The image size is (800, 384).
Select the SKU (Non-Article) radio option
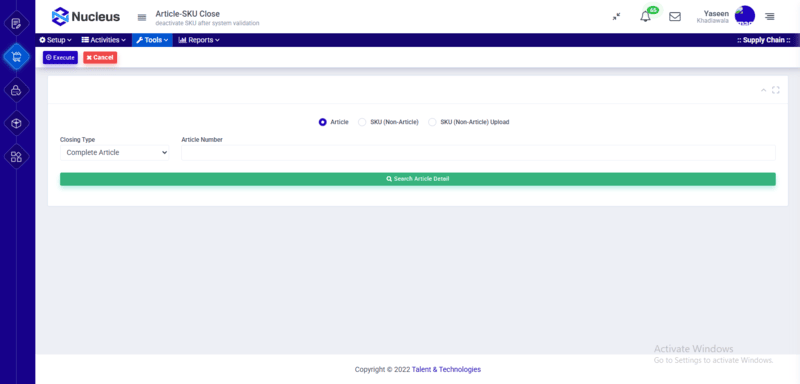(x=362, y=122)
